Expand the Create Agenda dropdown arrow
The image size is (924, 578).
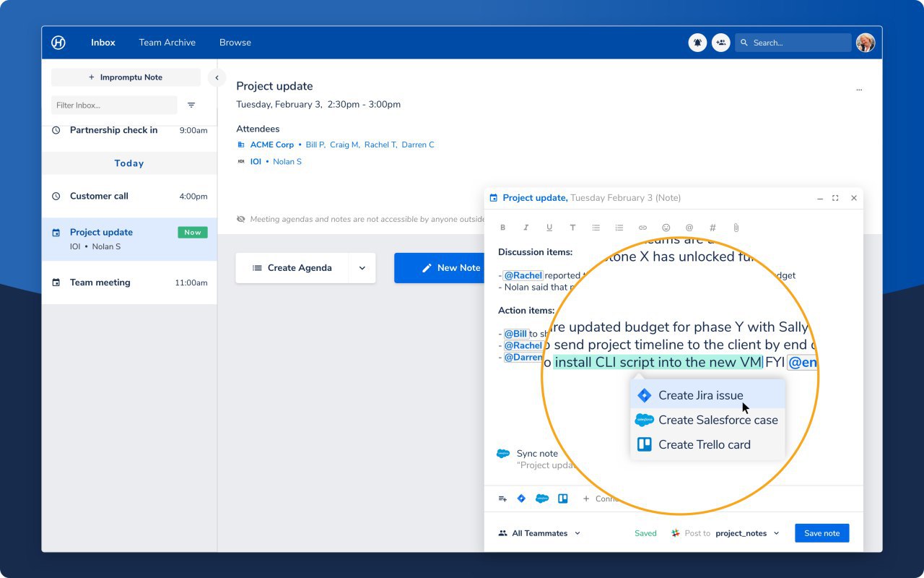[362, 268]
